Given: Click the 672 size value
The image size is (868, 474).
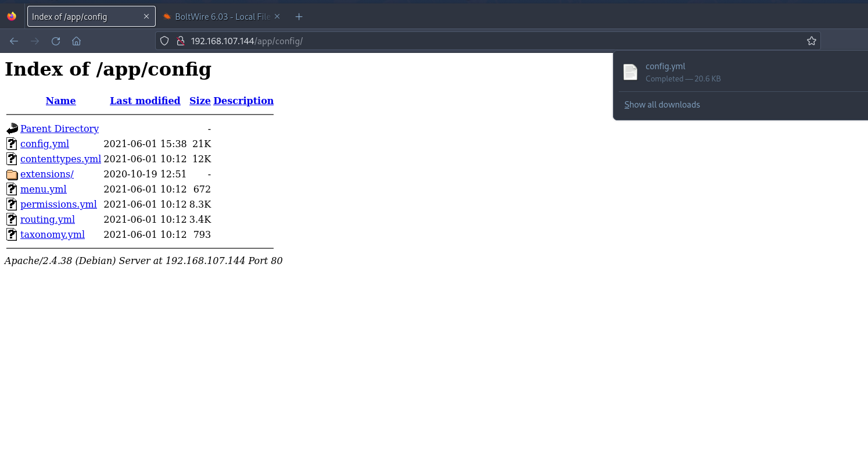Looking at the screenshot, I should click(202, 189).
